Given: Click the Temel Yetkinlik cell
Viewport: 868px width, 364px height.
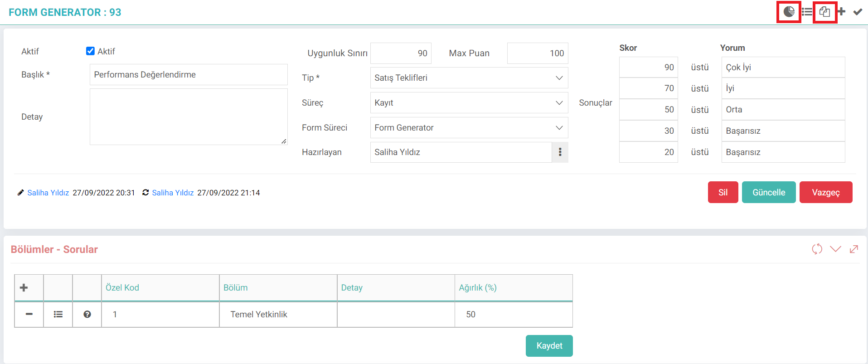Looking at the screenshot, I should pos(278,314).
